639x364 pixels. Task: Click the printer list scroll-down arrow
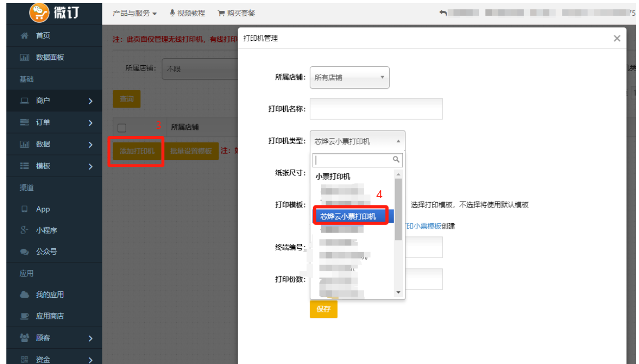(399, 293)
